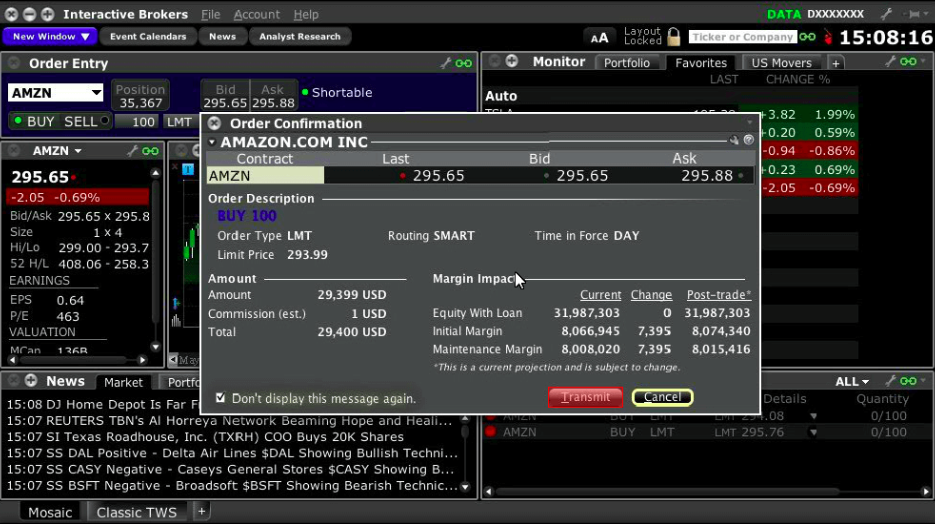Add a new Monitor tab with plus

(835, 63)
